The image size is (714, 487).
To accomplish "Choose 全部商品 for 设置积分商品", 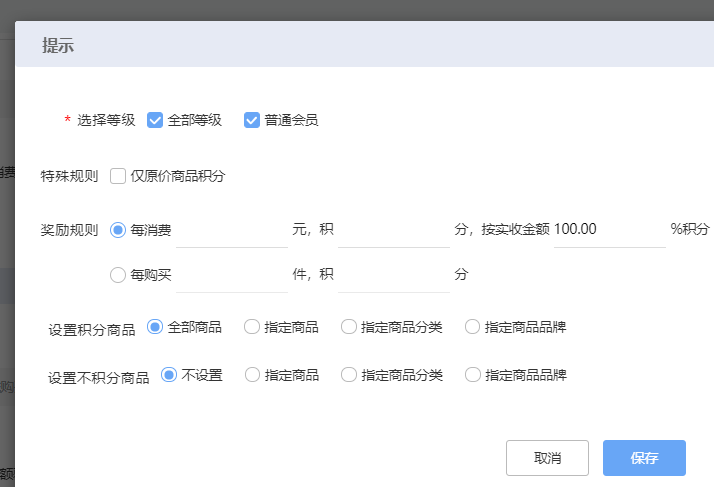I will [x=155, y=327].
